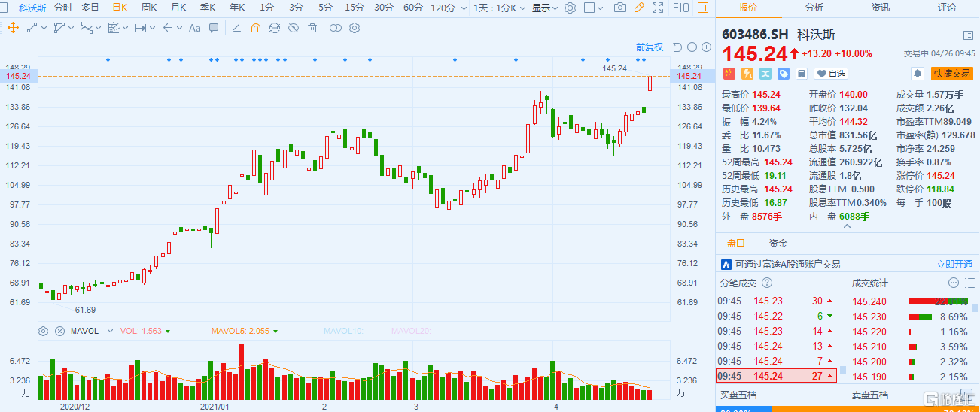Image resolution: width=980 pixels, height=412 pixels.
Task: Click the note memo icon beside 自选
Action: coord(802,74)
